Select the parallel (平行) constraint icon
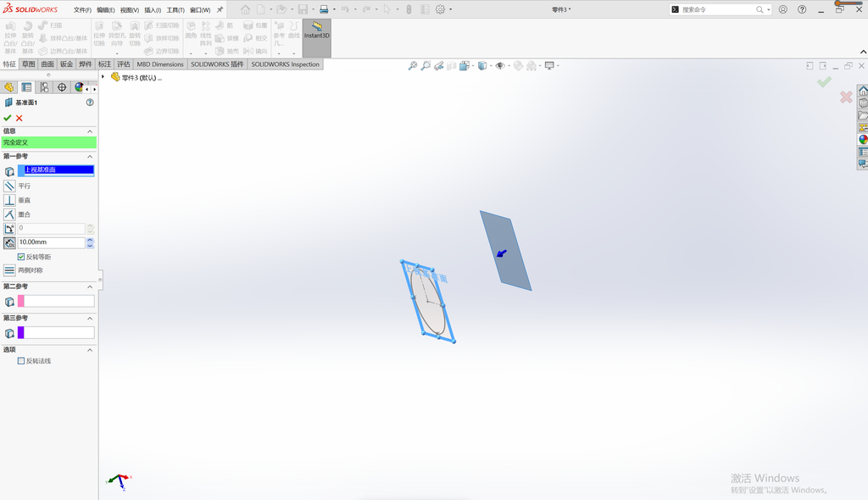The image size is (868, 500). (9, 186)
